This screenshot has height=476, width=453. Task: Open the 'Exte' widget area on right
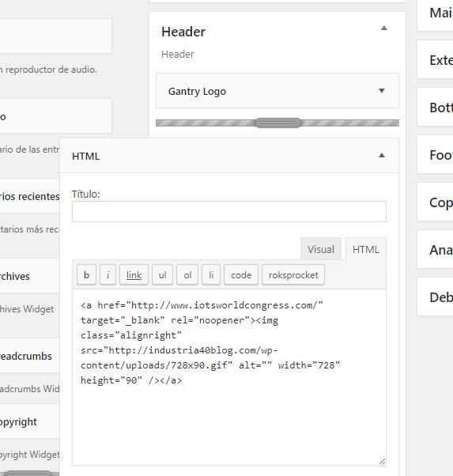[436, 59]
